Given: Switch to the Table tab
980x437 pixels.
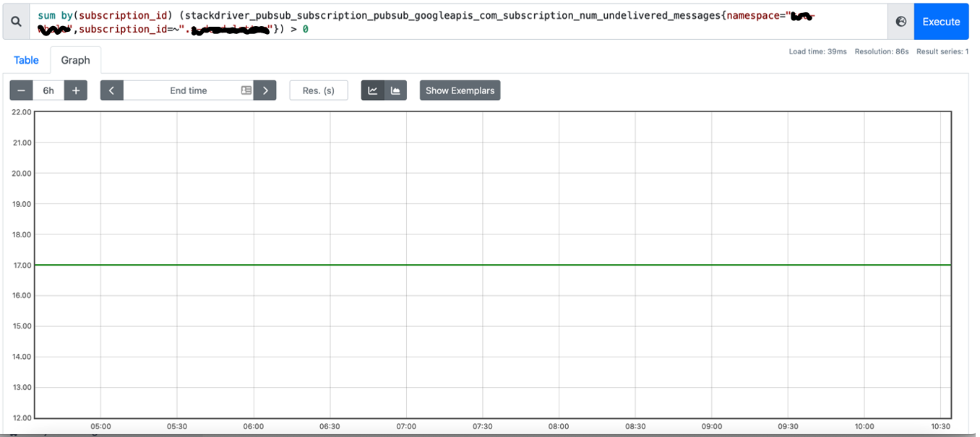Looking at the screenshot, I should coord(26,59).
